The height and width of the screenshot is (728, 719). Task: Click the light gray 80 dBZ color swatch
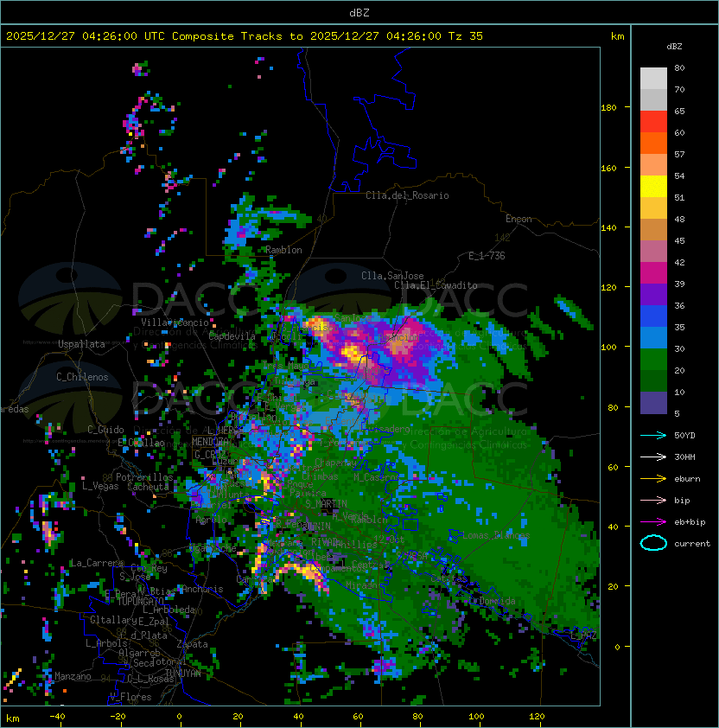coord(653,78)
